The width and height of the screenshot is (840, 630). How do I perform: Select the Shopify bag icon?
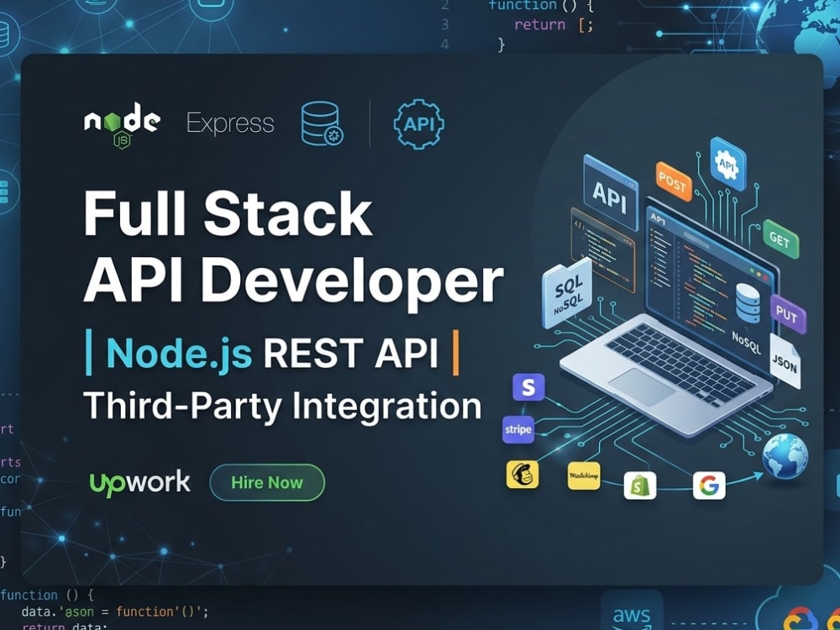(639, 486)
